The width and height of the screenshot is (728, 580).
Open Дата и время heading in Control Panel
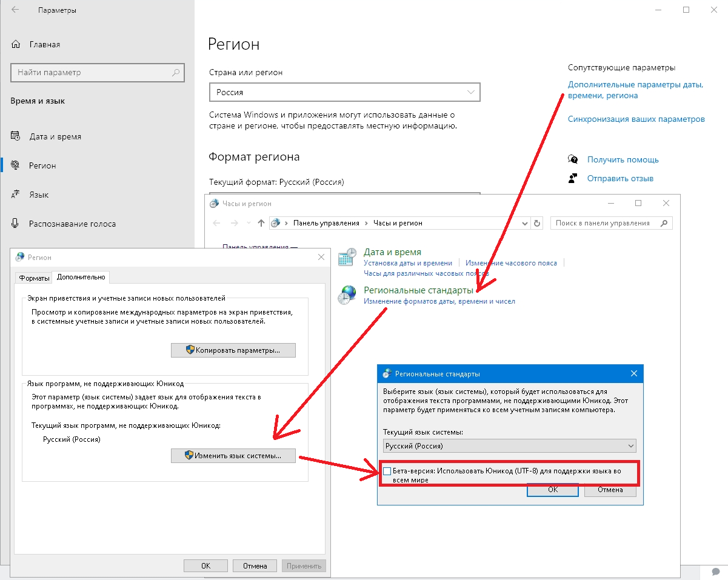click(392, 252)
